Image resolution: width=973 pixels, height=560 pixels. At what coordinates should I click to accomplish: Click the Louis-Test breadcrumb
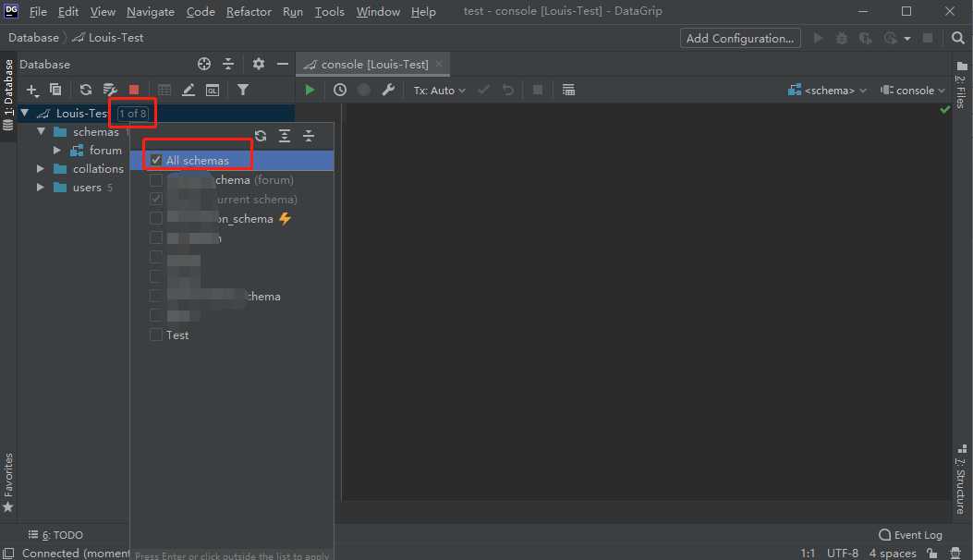(x=108, y=38)
